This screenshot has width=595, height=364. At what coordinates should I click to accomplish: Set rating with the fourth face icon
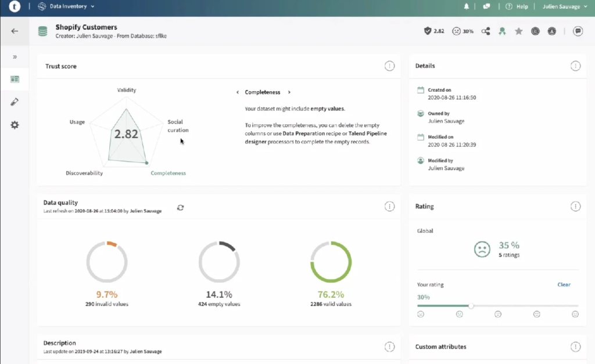536,314
